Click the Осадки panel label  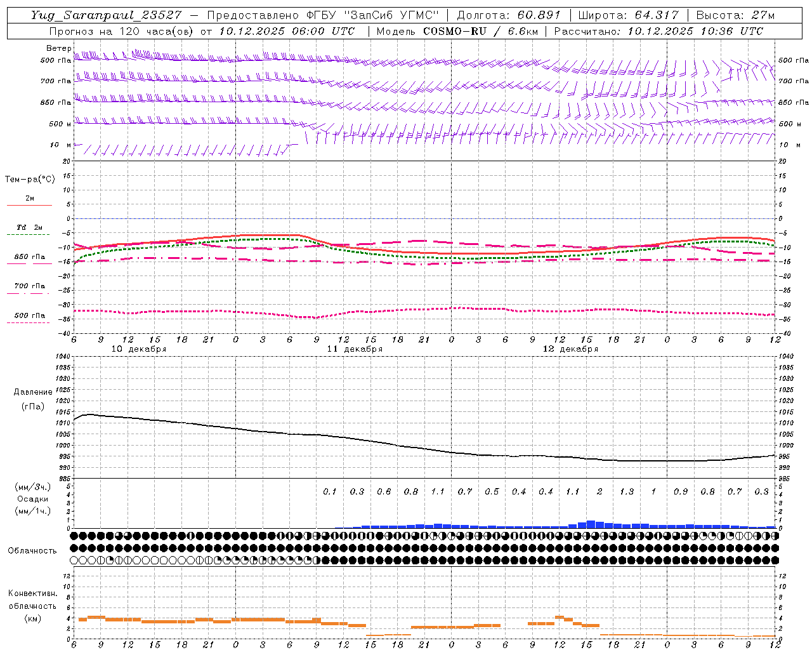pyautogui.click(x=33, y=499)
